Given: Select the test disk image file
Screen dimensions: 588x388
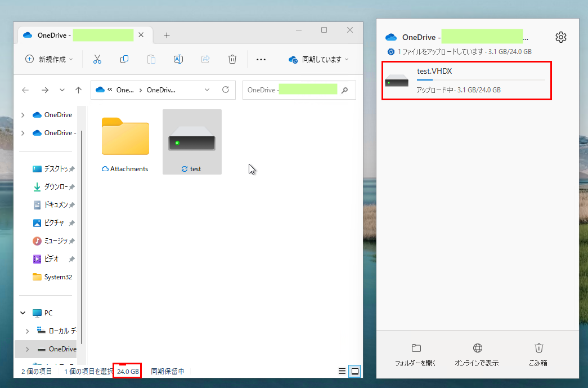Looking at the screenshot, I should [192, 142].
